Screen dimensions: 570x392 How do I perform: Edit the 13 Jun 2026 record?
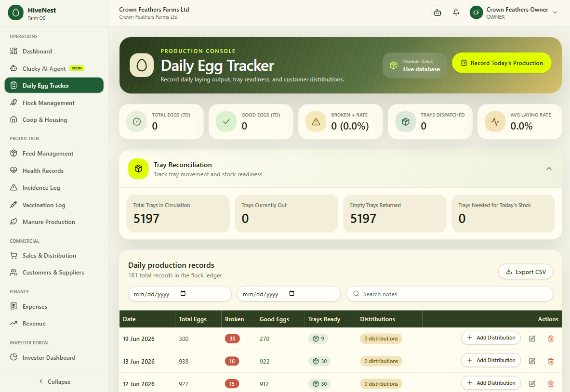coord(532,361)
